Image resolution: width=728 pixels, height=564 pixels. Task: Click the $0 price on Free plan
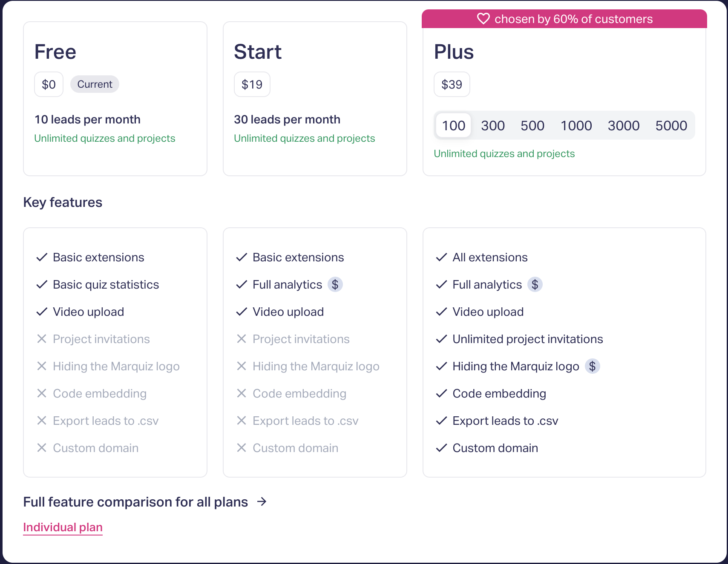(x=49, y=84)
